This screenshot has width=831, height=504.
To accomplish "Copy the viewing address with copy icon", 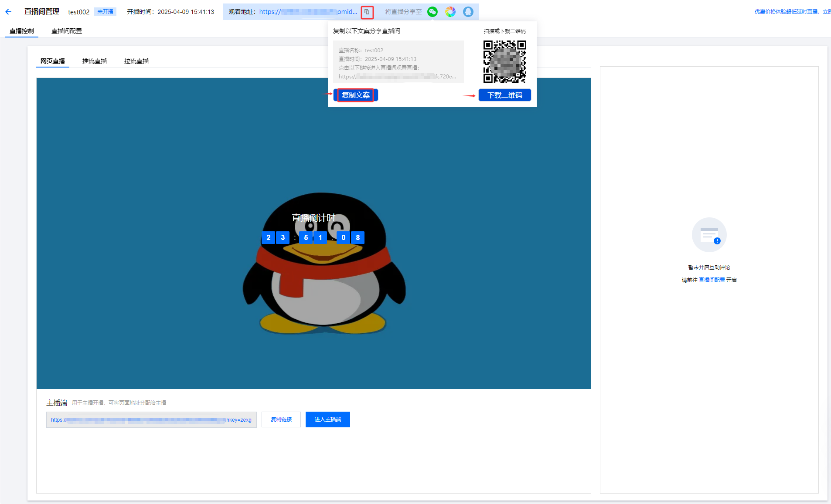I will [367, 12].
